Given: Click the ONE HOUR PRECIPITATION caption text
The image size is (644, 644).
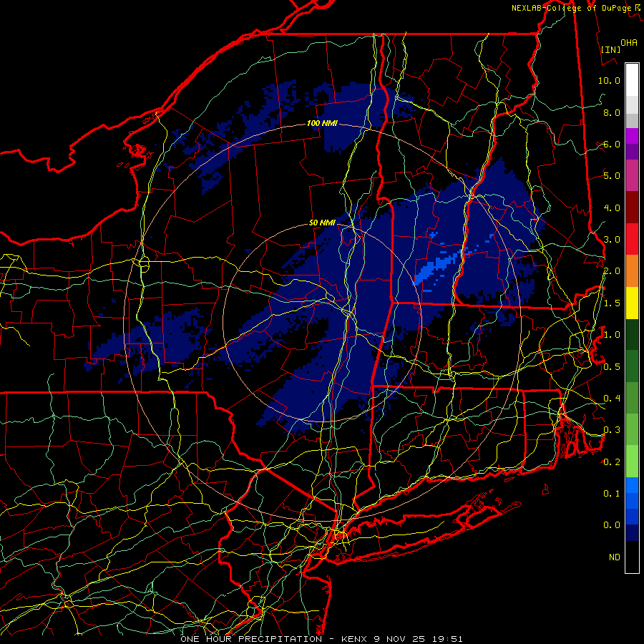Looking at the screenshot, I should pyautogui.click(x=251, y=639).
